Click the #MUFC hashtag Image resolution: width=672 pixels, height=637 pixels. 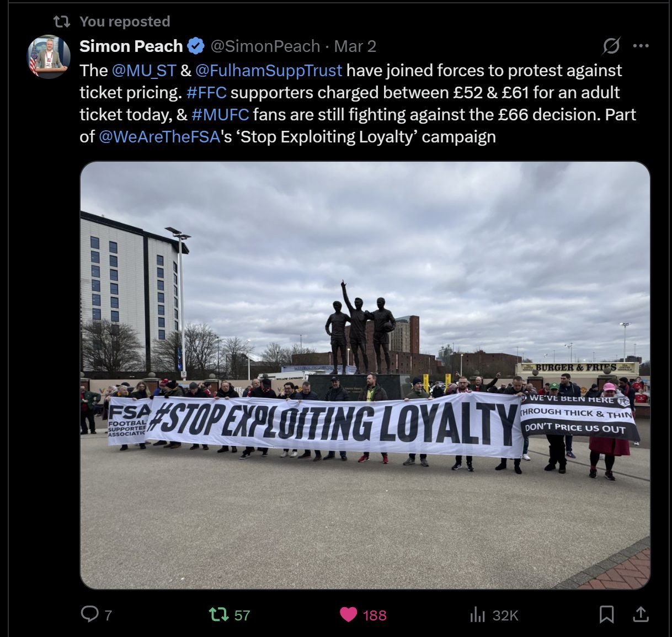pyautogui.click(x=220, y=114)
